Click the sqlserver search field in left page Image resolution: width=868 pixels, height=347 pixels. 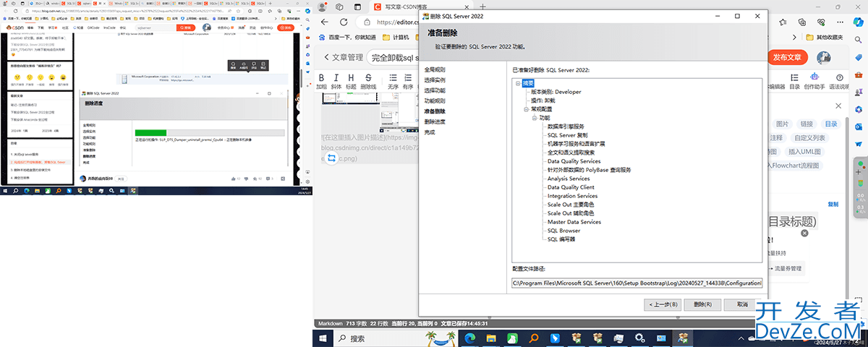pyautogui.click(x=156, y=27)
